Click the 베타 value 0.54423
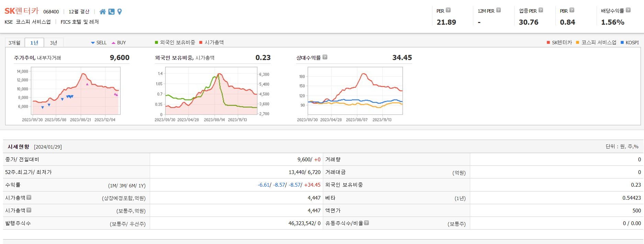 tap(632, 198)
